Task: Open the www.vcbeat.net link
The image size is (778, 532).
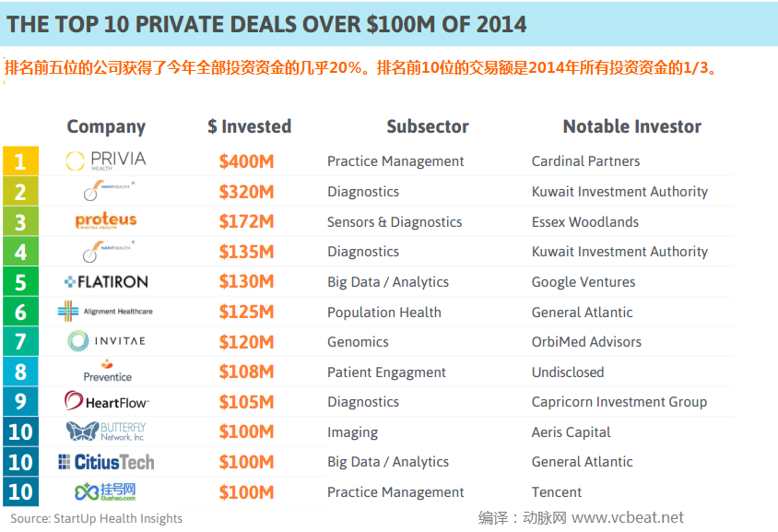Action: [x=628, y=517]
